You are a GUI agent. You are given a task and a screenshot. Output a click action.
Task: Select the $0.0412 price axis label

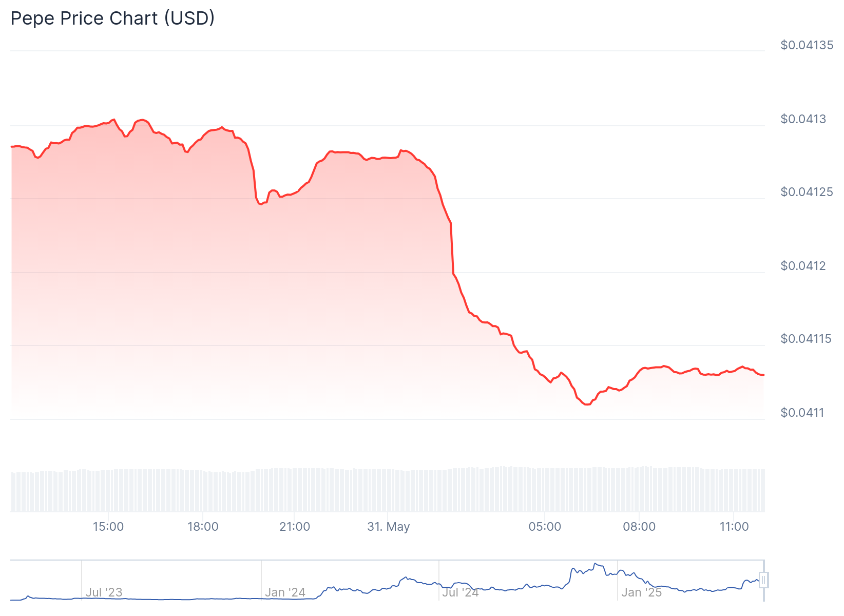click(803, 266)
